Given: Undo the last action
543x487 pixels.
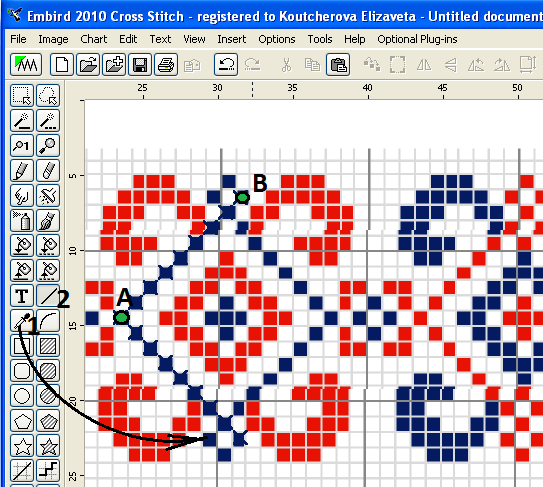Looking at the screenshot, I should click(x=226, y=64).
